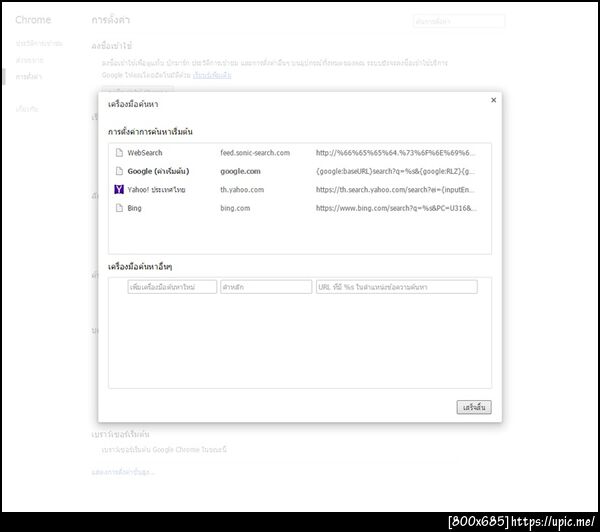The image size is (600, 532).
Task: Click the Google entry page icon
Action: [119, 171]
